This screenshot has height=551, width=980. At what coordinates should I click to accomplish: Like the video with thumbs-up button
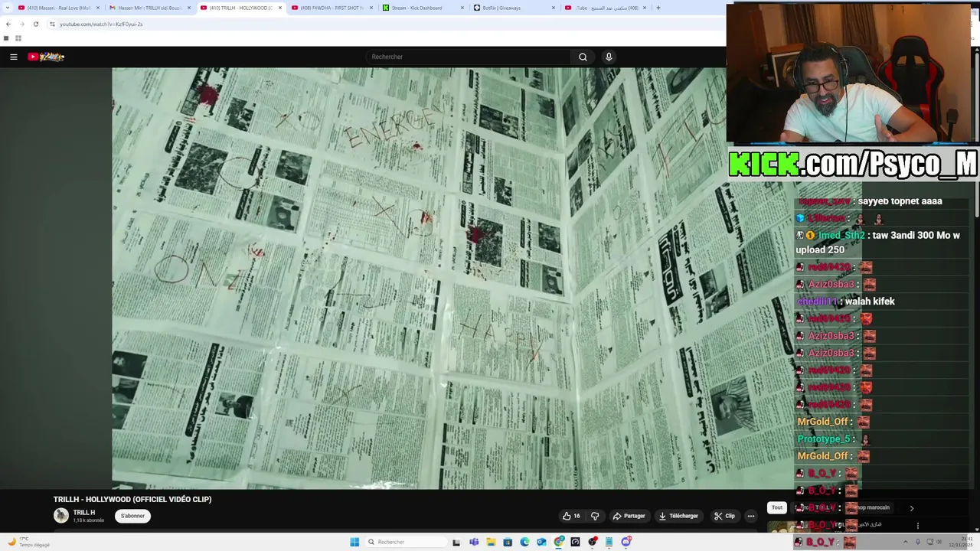tap(571, 516)
